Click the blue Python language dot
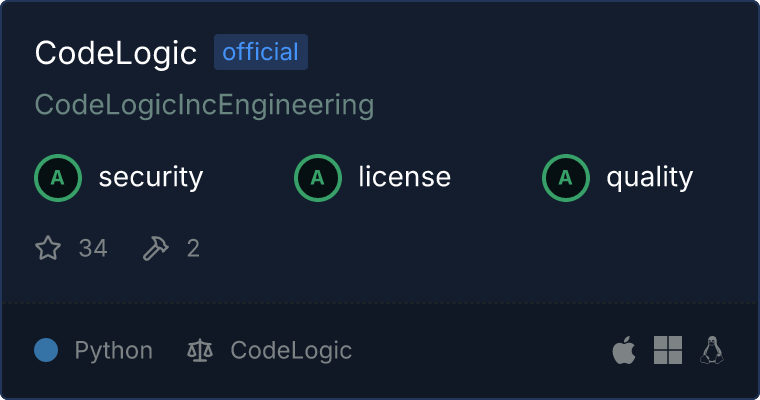The image size is (760, 400). click(x=46, y=350)
